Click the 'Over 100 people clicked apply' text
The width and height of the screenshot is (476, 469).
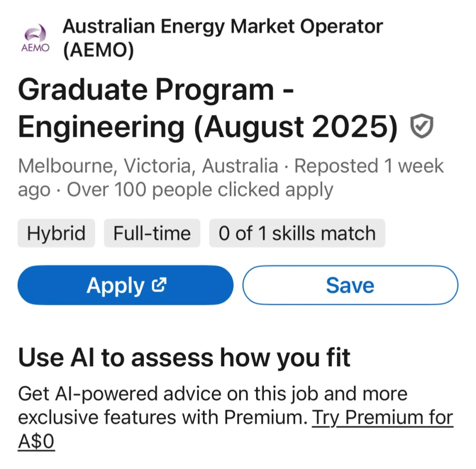[x=200, y=190]
